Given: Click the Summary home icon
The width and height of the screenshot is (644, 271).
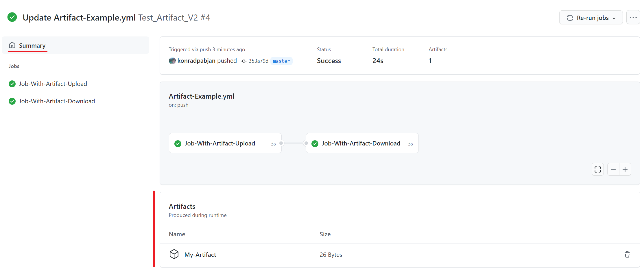Looking at the screenshot, I should pyautogui.click(x=12, y=45).
